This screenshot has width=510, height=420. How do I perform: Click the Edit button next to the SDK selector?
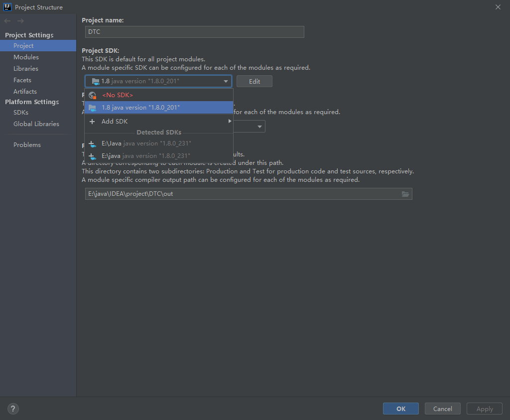pos(254,81)
